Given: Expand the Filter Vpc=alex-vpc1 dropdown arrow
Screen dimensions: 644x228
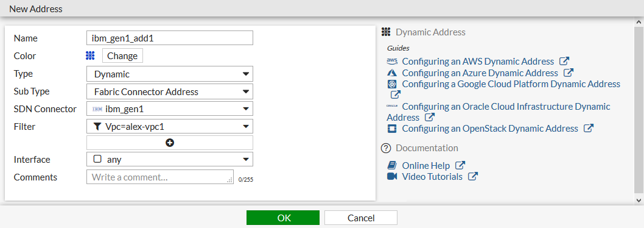Looking at the screenshot, I should [x=245, y=127].
